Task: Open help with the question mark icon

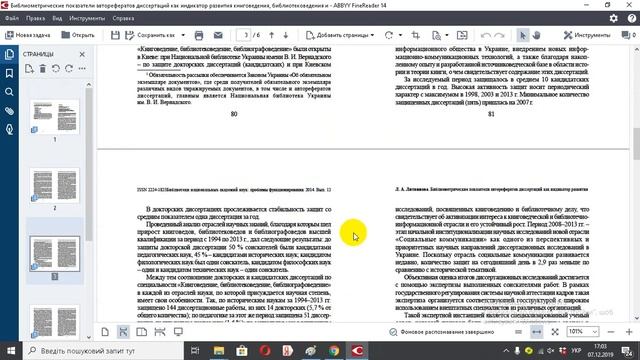Action: (631, 18)
